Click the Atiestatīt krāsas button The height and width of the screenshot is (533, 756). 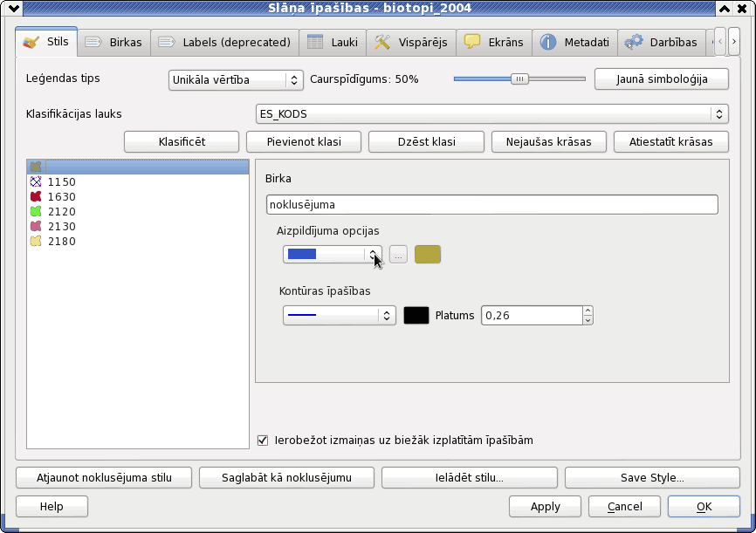pos(671,141)
